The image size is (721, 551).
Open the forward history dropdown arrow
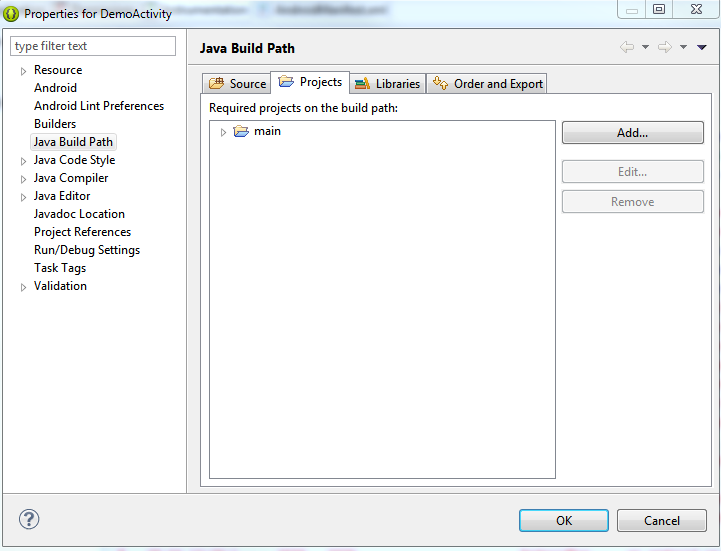[683, 47]
